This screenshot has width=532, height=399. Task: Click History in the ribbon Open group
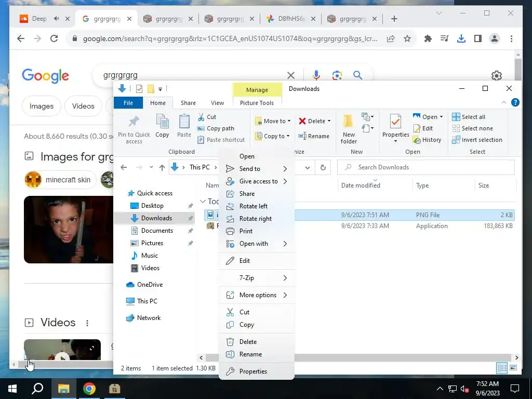(427, 140)
